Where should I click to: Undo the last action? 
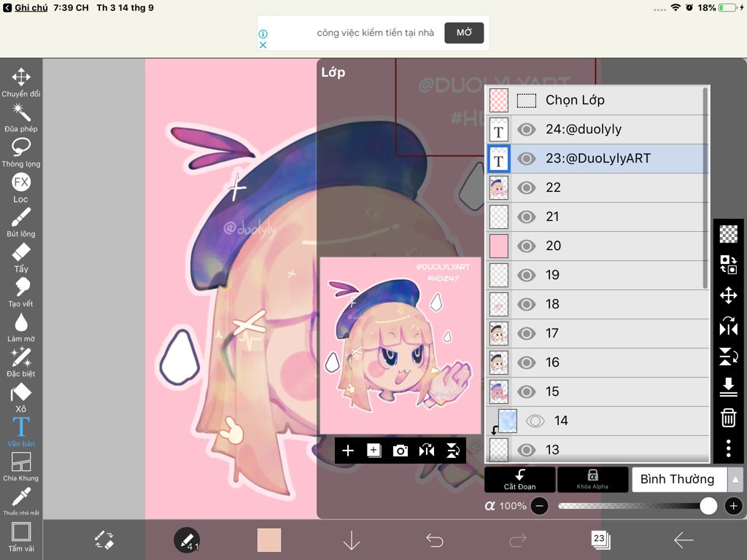coord(435,540)
